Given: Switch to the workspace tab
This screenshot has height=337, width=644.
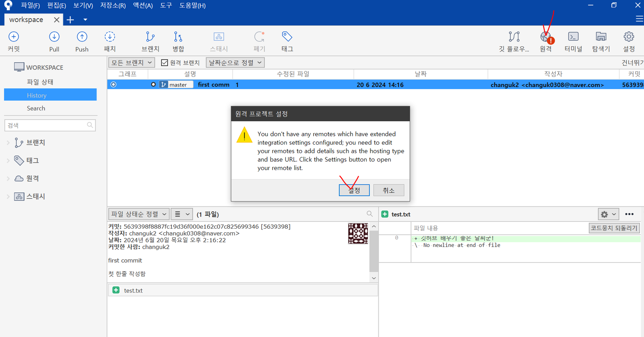Looking at the screenshot, I should click(26, 20).
